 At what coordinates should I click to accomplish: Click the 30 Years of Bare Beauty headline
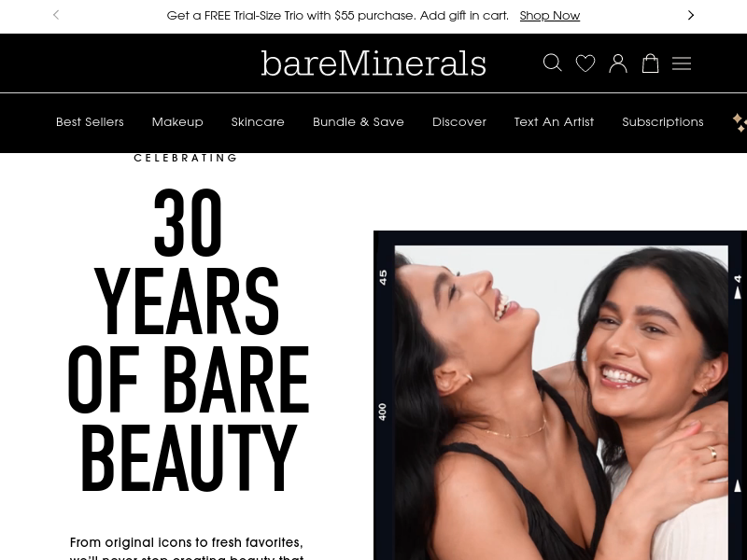[189, 340]
